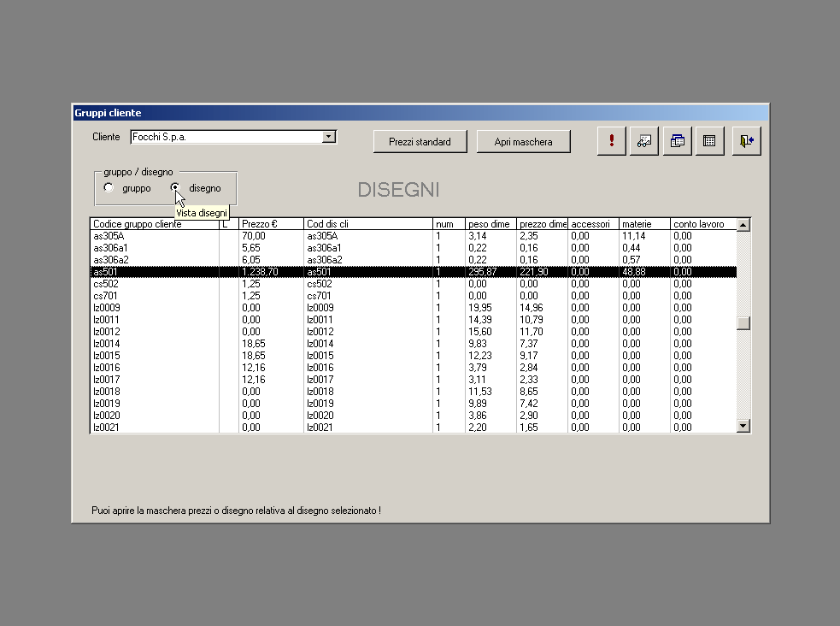Open the Cliente dropdown arrow
This screenshot has height=626, width=840.
pos(329,137)
